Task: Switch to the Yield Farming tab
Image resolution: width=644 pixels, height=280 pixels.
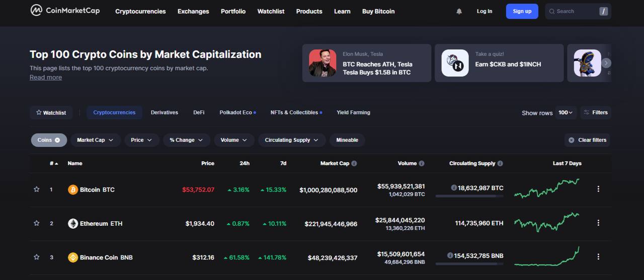Action: coord(353,113)
